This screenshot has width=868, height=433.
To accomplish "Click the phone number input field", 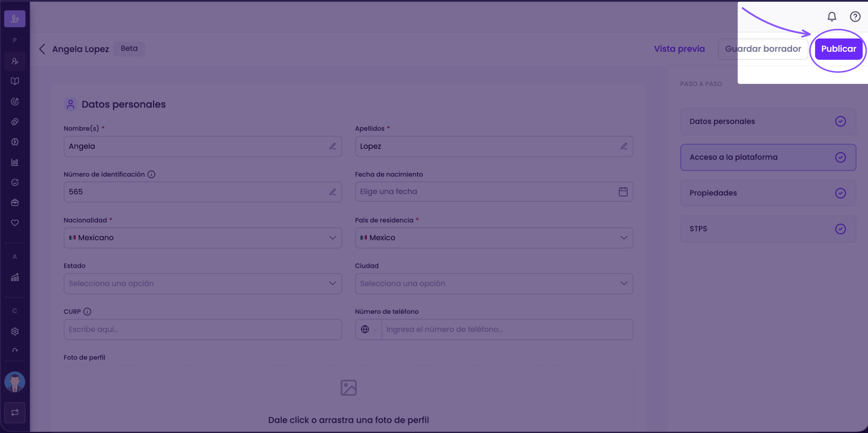I will (x=507, y=330).
